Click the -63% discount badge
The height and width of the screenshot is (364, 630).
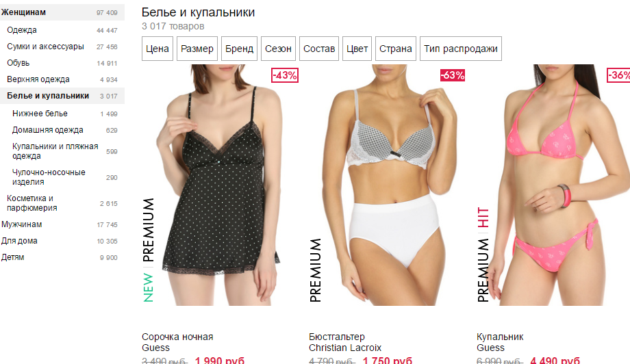click(453, 75)
